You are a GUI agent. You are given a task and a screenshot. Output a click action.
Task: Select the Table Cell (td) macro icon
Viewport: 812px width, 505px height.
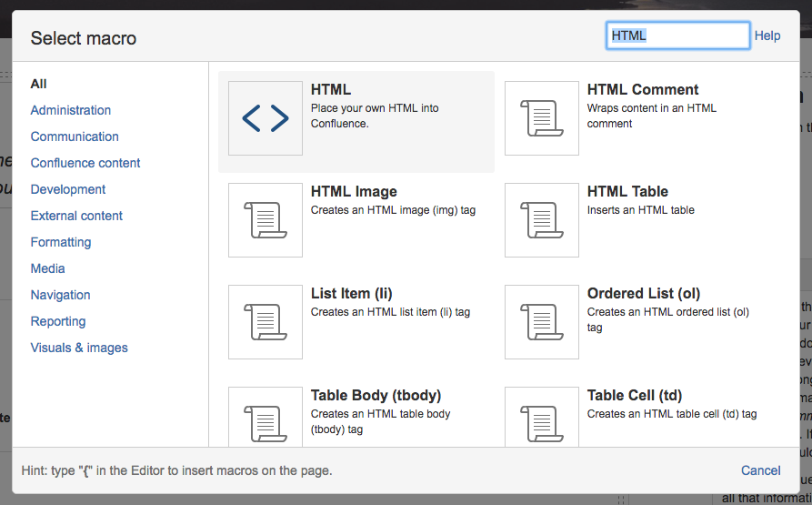tap(542, 417)
